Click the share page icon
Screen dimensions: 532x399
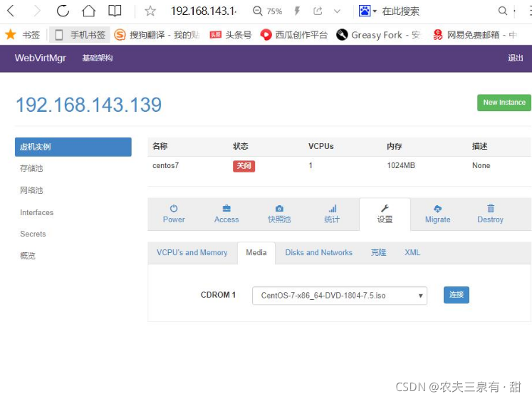pyautogui.click(x=318, y=11)
